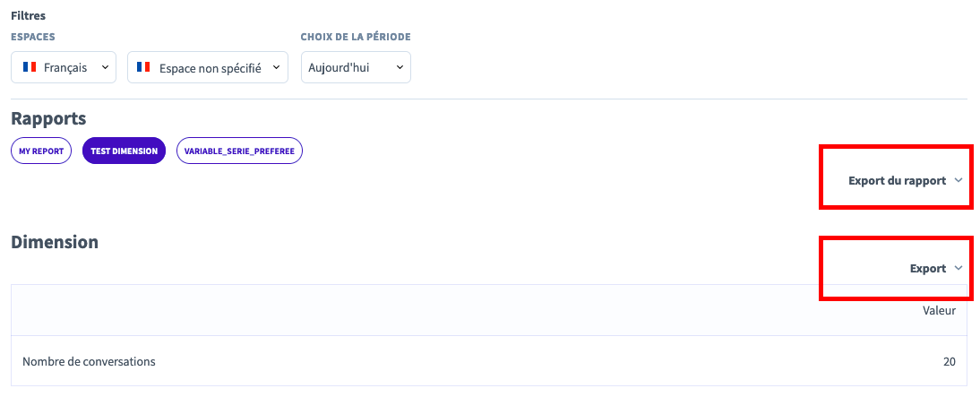Click the Valeur column header
Screen dimensions: 980x397
tap(939, 311)
